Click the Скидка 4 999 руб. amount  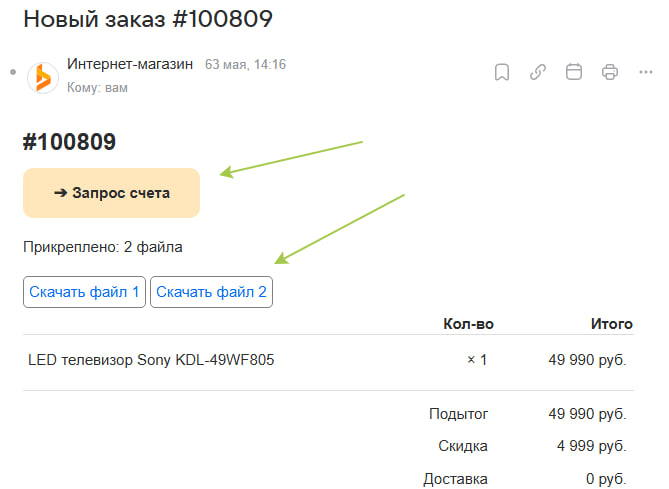point(591,446)
